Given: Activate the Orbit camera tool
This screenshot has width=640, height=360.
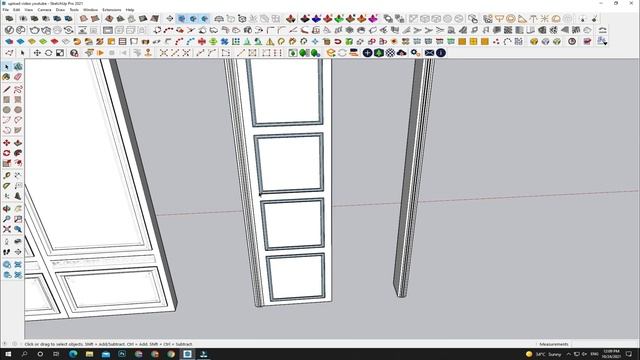Looking at the screenshot, I should tap(7, 209).
